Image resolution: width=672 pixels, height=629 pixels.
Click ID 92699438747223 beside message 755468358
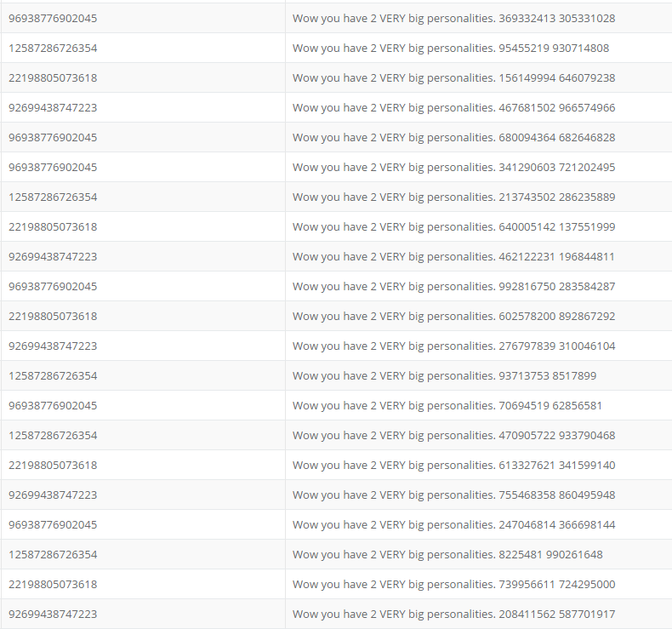pyautogui.click(x=53, y=495)
